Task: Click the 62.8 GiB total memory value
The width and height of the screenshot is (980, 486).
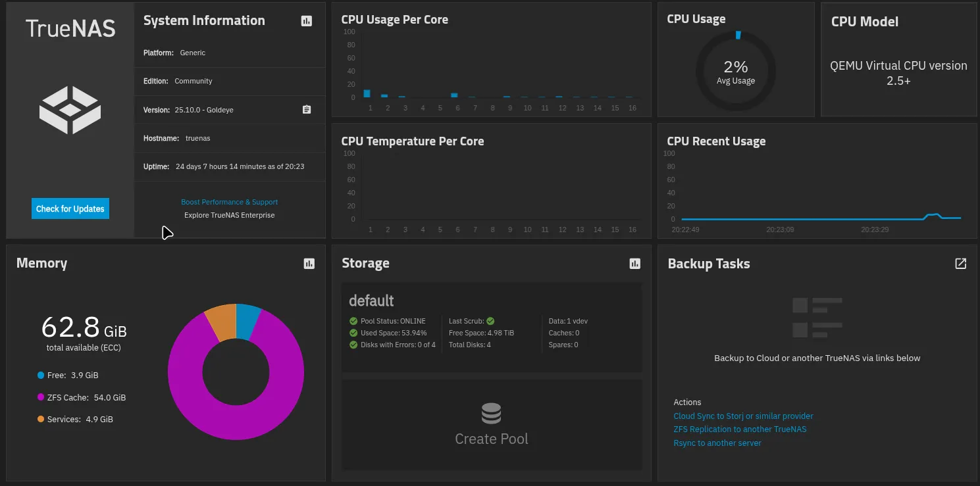Action: click(x=84, y=327)
